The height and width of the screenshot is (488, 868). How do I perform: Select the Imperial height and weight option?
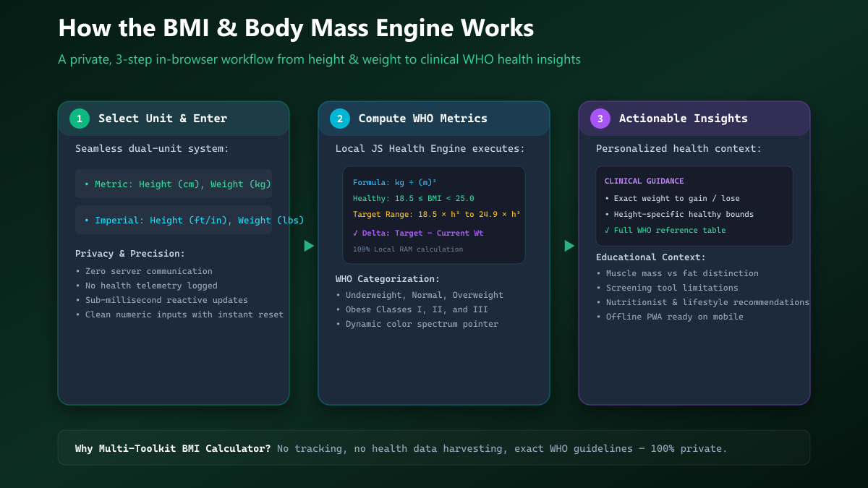click(x=174, y=220)
